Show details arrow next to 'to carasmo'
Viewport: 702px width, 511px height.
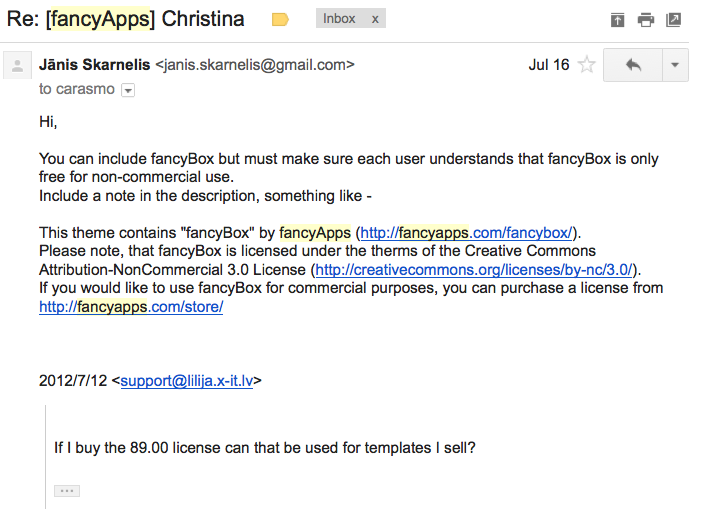coord(127,90)
